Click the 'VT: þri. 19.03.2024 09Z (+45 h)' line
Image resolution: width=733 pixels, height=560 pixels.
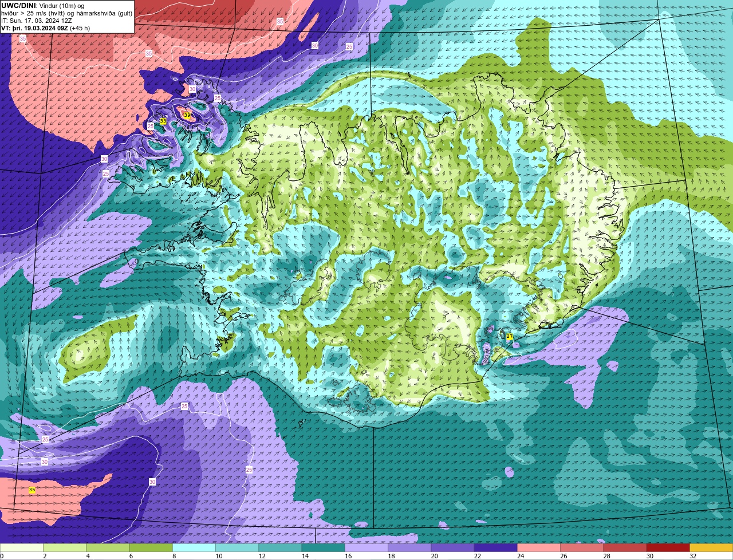(45, 28)
